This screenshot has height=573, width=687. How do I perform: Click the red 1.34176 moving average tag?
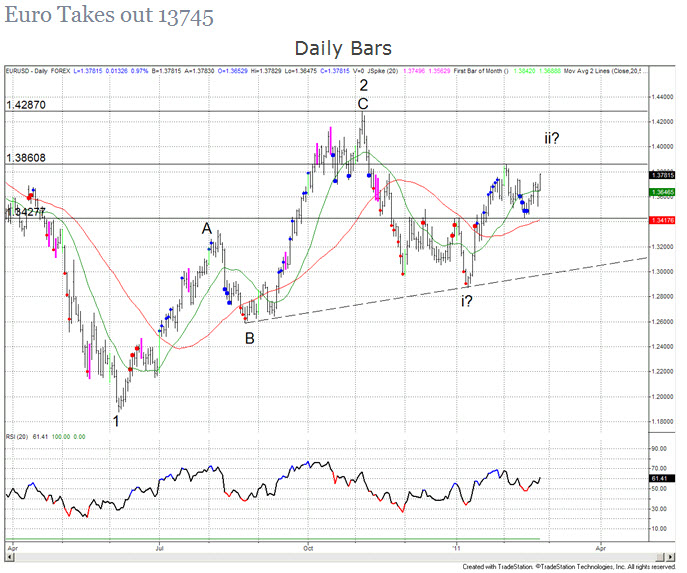click(x=661, y=220)
